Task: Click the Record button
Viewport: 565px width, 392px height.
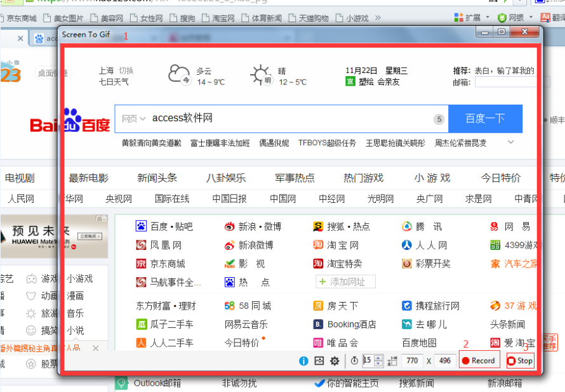Action: pos(479,360)
